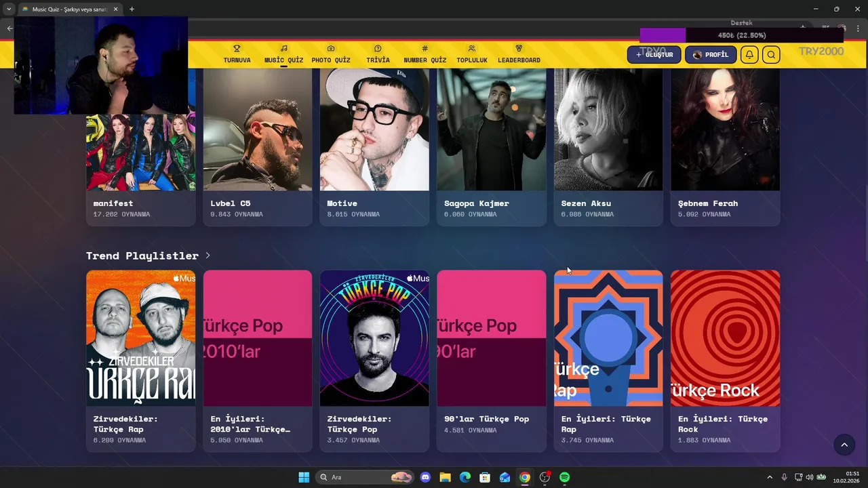Open the Sezen Aksu artist photo
868x488 pixels.
608,129
